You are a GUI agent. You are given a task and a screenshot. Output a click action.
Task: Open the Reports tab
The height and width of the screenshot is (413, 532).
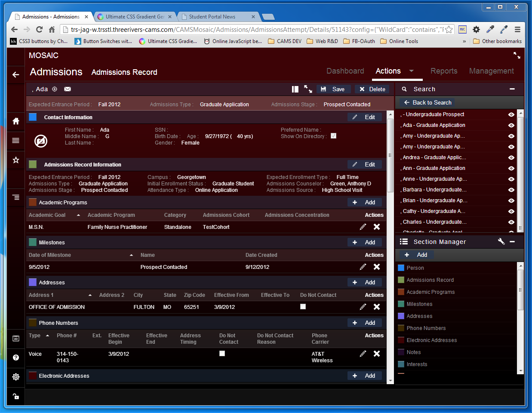click(x=444, y=71)
